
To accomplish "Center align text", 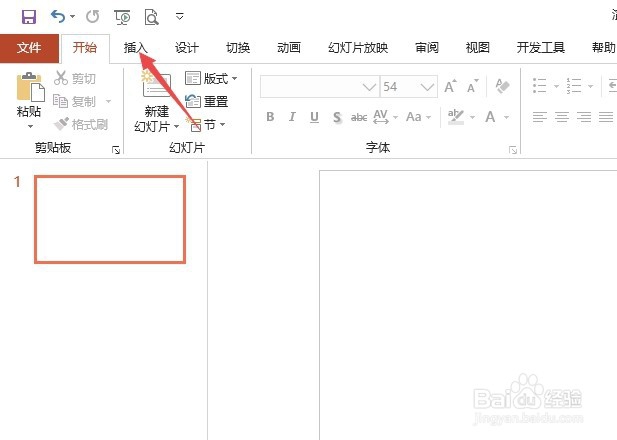I will (x=562, y=117).
